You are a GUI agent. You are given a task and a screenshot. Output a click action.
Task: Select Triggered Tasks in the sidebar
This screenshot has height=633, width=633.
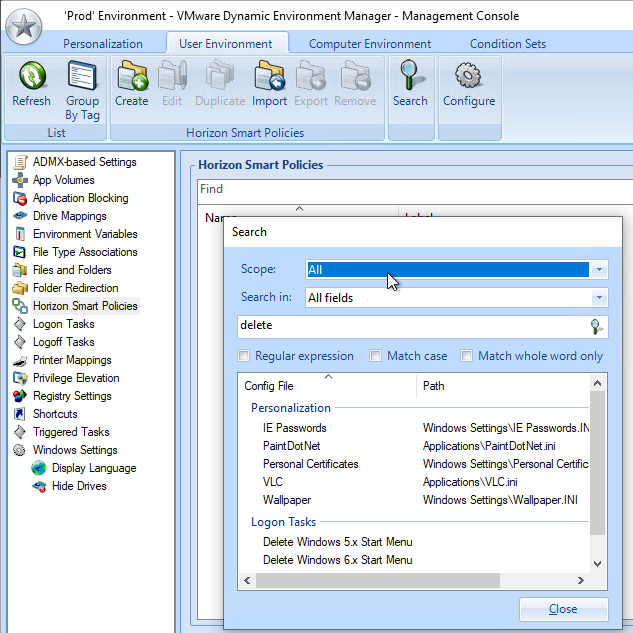click(61, 432)
